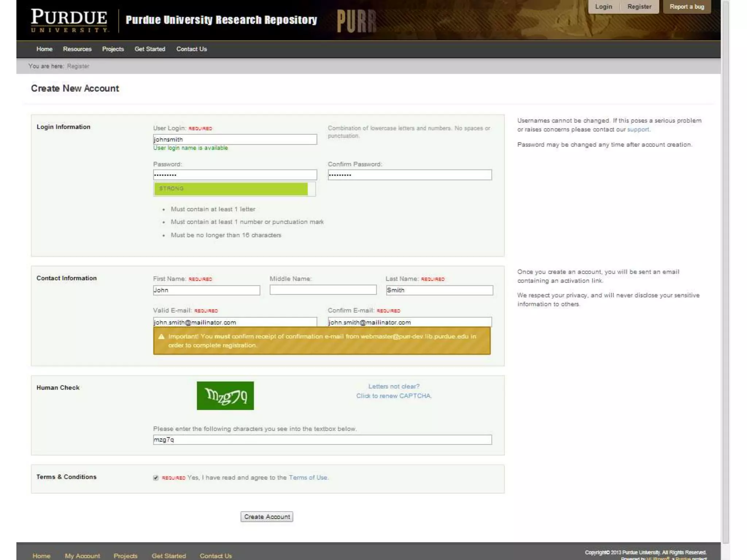Viewport: 747px width, 560px height.
Task: Open the Projects menu in navigation bar
Action: 113,49
